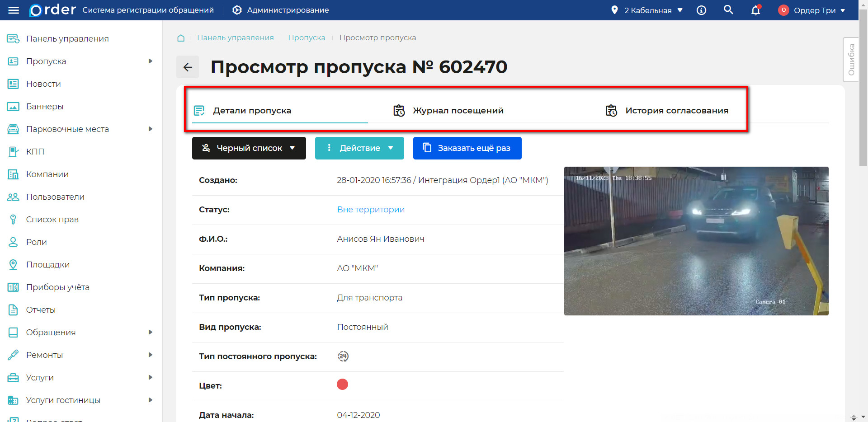Select КПП in the sidebar

[x=35, y=151]
